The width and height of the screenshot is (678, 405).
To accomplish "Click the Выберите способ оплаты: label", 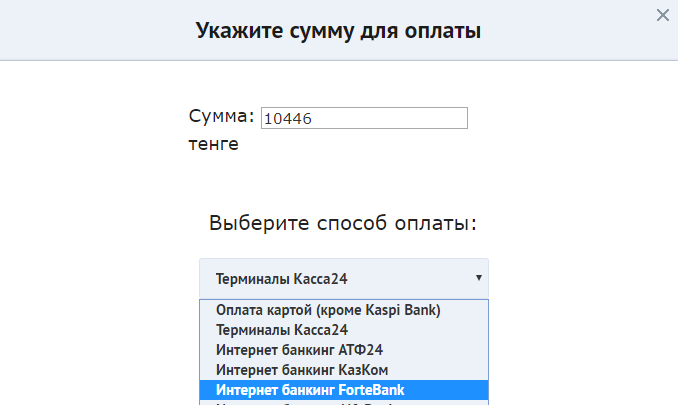I will pyautogui.click(x=343, y=223).
